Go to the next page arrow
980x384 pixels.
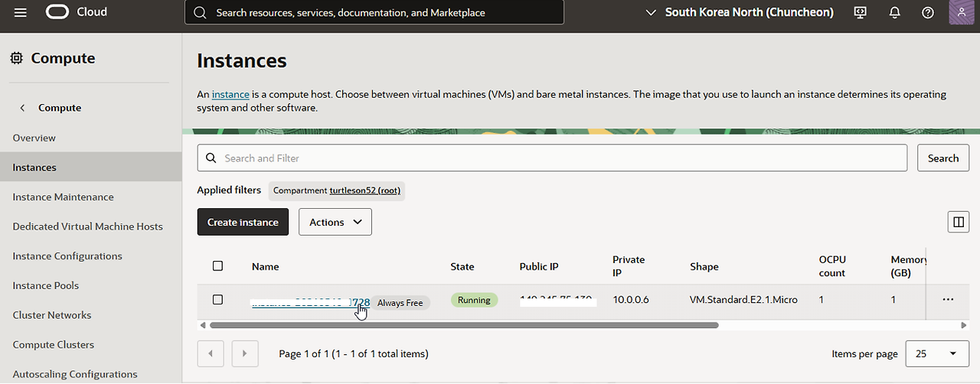pyautogui.click(x=244, y=353)
